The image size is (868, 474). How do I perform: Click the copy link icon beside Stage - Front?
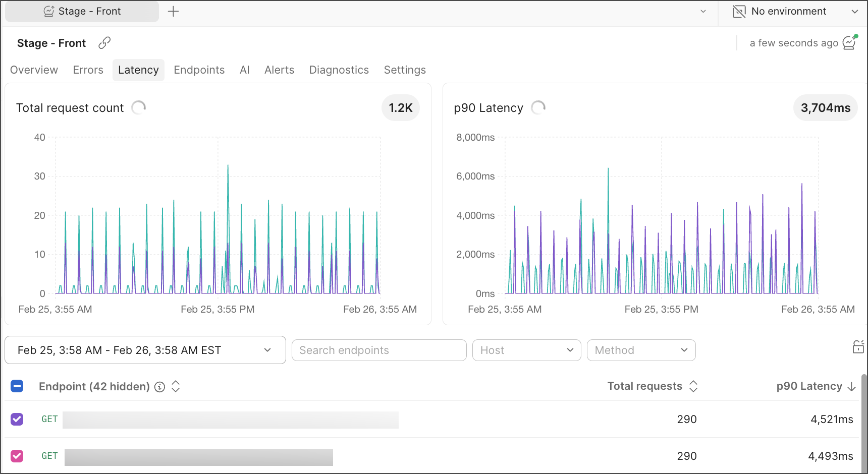coord(104,43)
